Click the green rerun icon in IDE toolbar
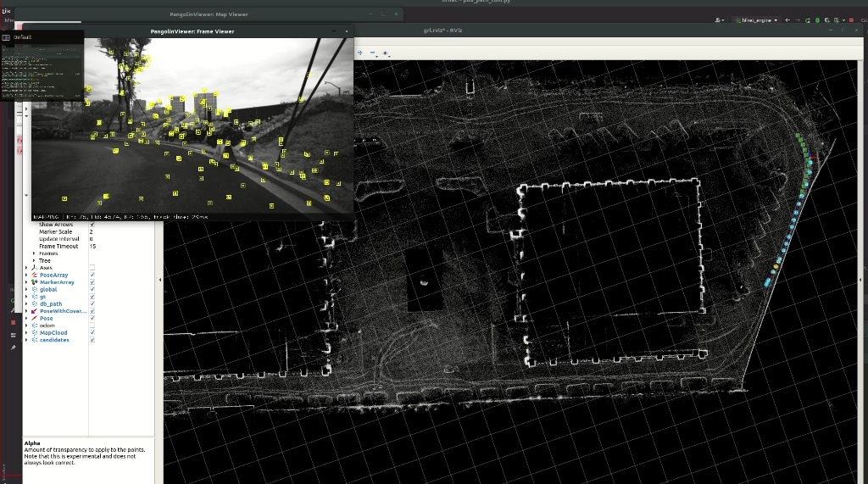 (808, 20)
